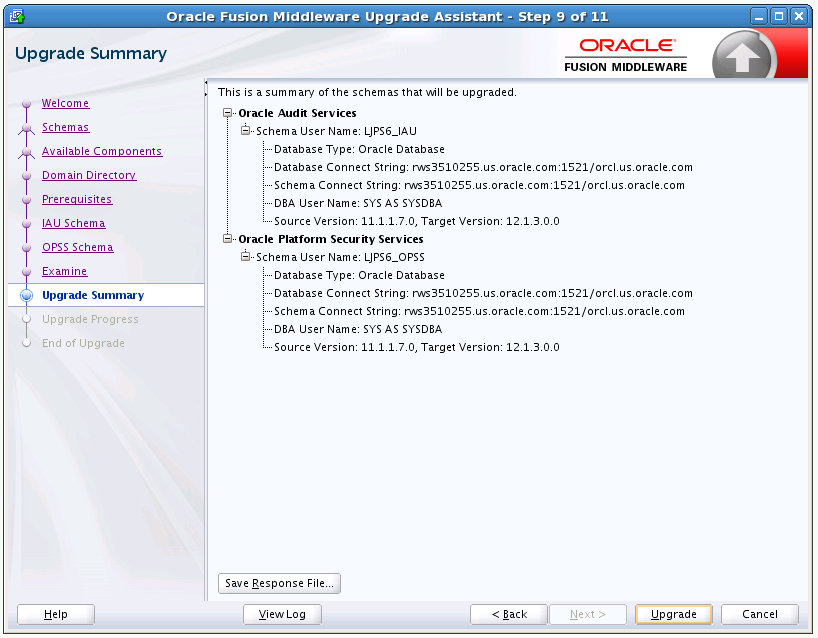Viewport: 818px width, 638px height.
Task: Collapse the Oracle Audit Services node
Action: coord(227,113)
